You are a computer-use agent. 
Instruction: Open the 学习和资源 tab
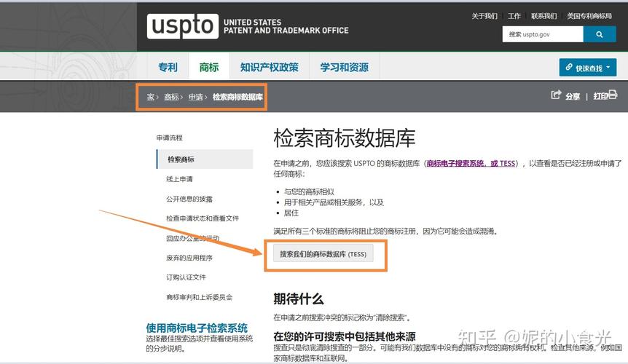click(x=345, y=67)
